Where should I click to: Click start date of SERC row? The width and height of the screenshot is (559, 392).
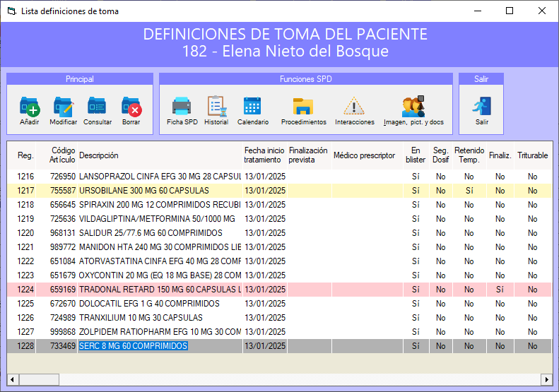(x=265, y=346)
